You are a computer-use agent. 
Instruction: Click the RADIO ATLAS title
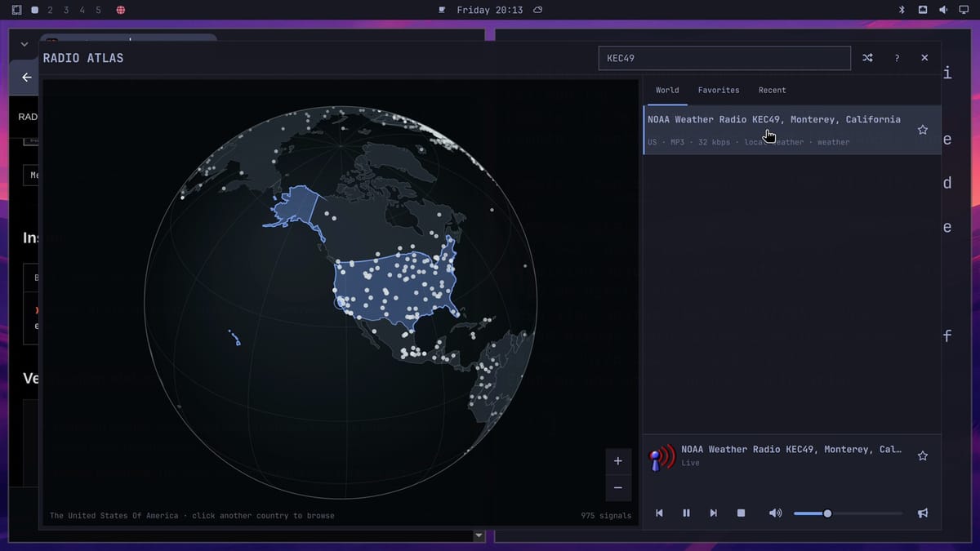[83, 58]
